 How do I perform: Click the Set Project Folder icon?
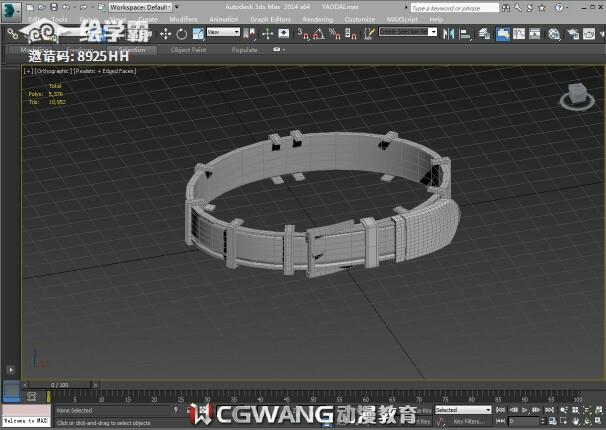click(101, 7)
